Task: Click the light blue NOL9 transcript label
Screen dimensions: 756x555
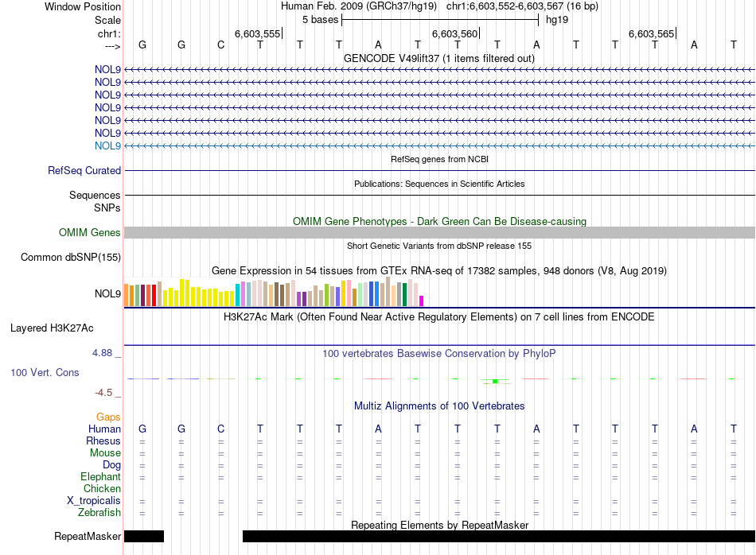Action: [x=107, y=146]
